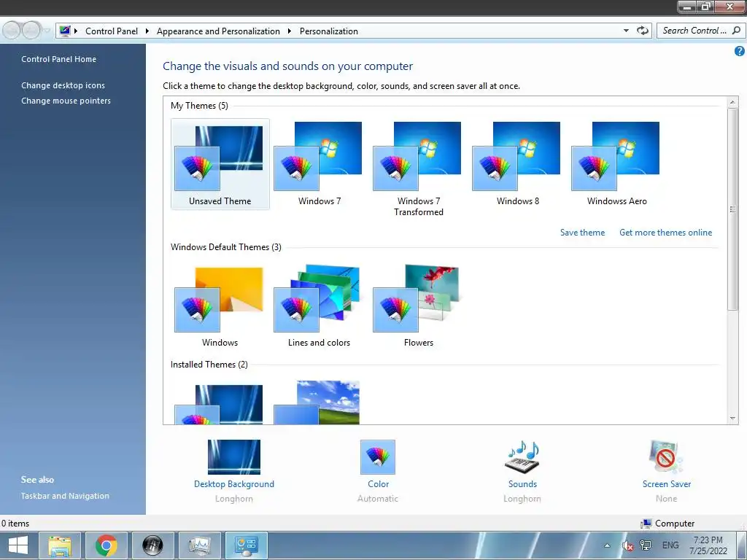This screenshot has width=747, height=560.
Task: Click the address bar Control Panel icon
Action: 65,31
